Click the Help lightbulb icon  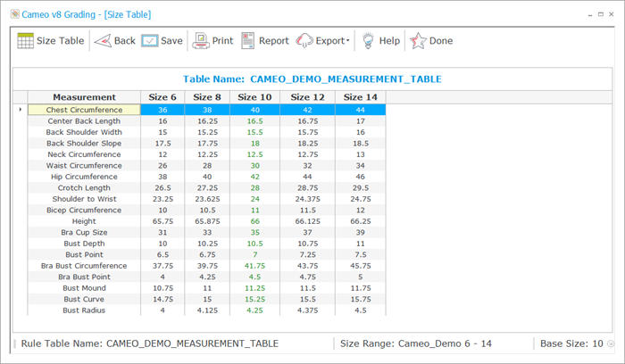point(368,41)
